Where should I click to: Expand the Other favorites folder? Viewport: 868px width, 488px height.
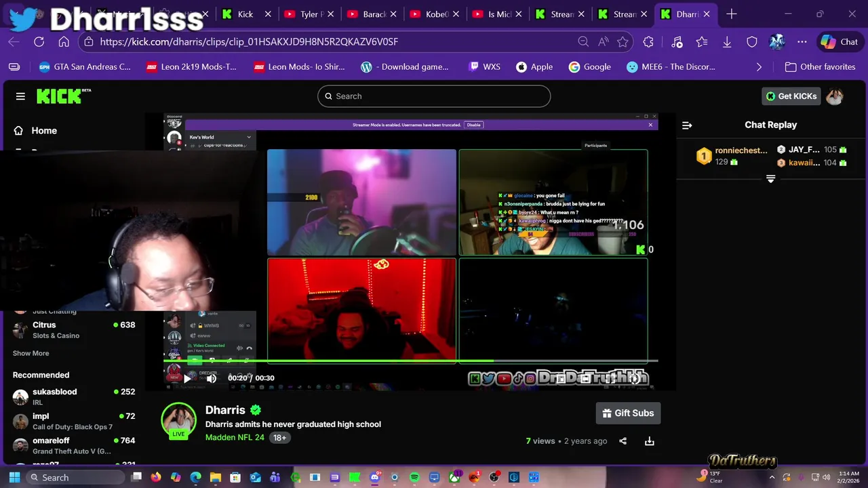pos(821,67)
